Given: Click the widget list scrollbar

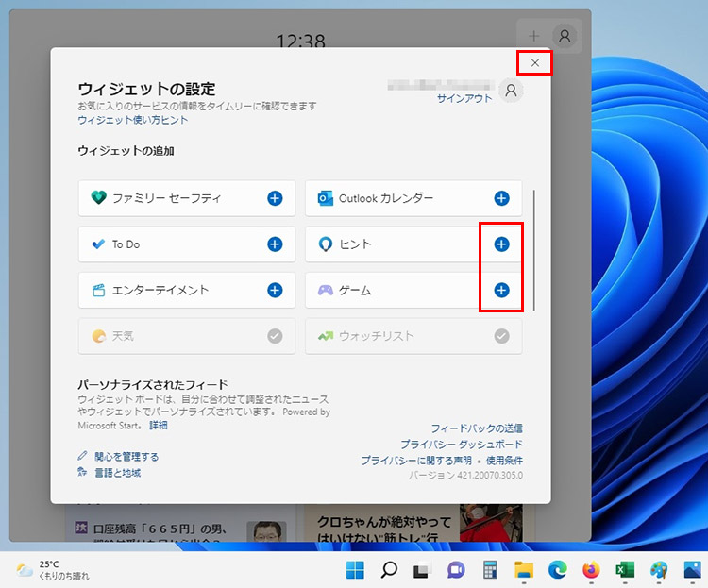Looking at the screenshot, I should [x=534, y=250].
